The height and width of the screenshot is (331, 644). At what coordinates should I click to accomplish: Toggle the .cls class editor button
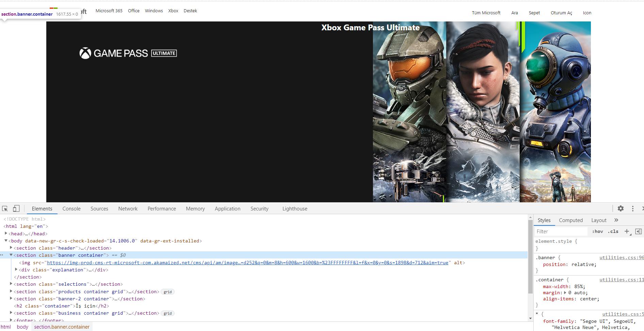point(613,232)
